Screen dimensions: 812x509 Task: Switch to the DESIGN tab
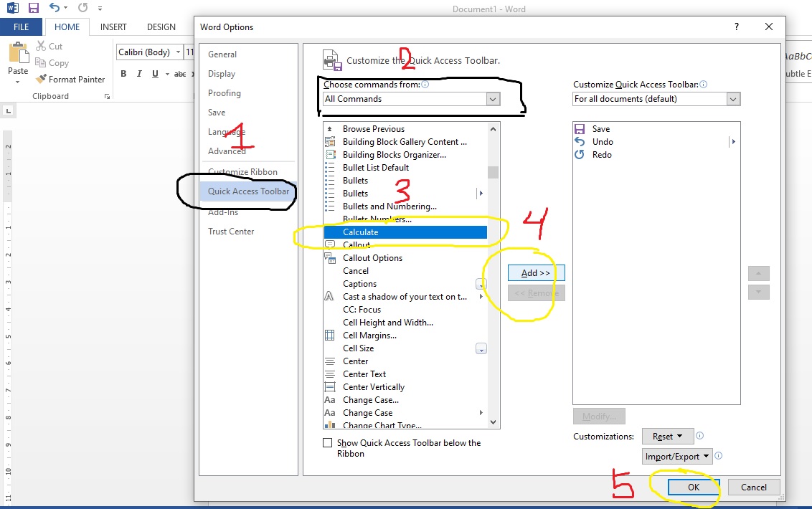coord(161,27)
